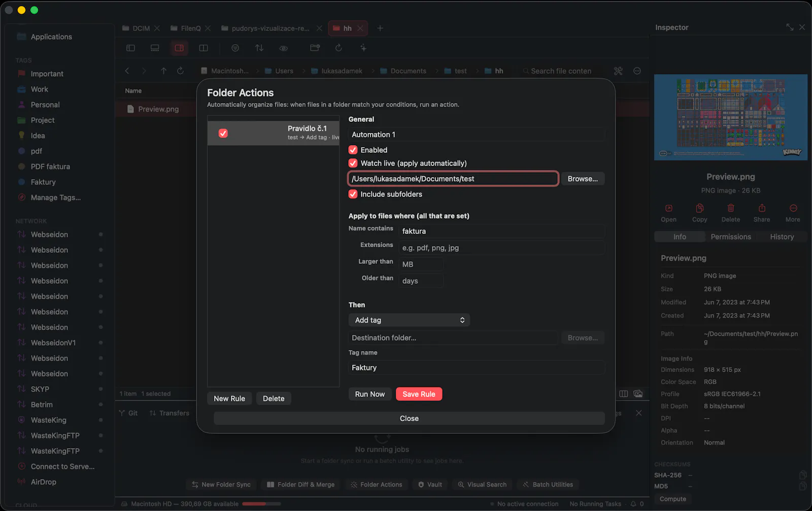This screenshot has height=511, width=812.
Task: Select the PDF faktura tag in sidebar
Action: (50, 166)
